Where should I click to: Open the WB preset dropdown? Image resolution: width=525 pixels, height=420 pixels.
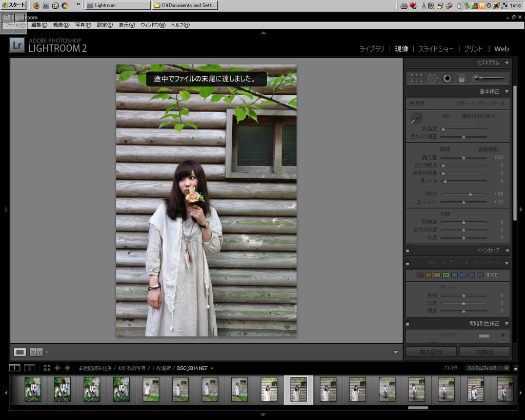point(478,116)
